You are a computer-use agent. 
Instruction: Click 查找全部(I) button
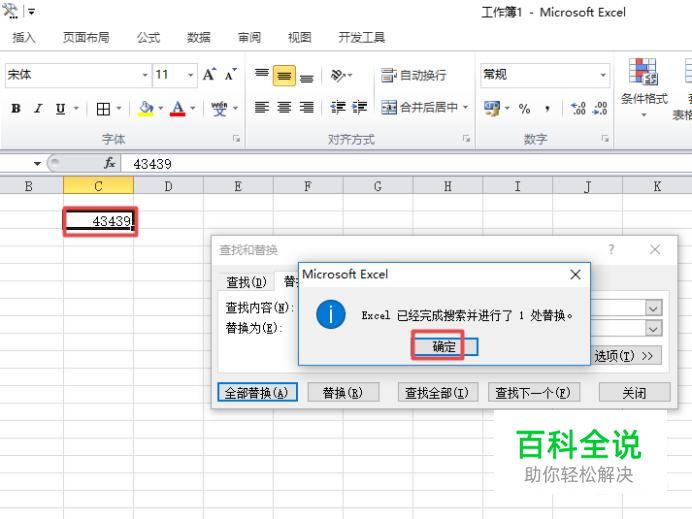438,392
